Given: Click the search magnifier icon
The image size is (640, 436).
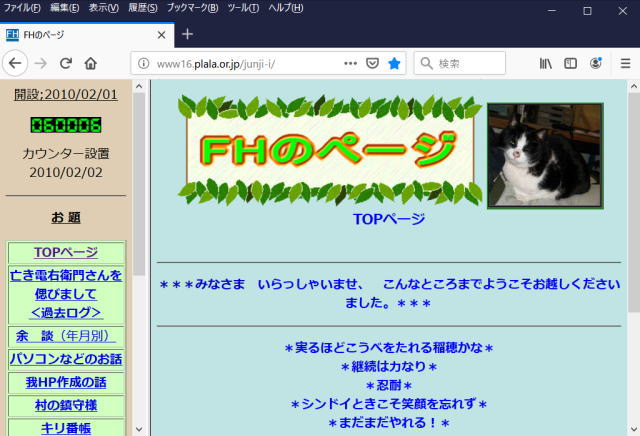Looking at the screenshot, I should (x=426, y=63).
